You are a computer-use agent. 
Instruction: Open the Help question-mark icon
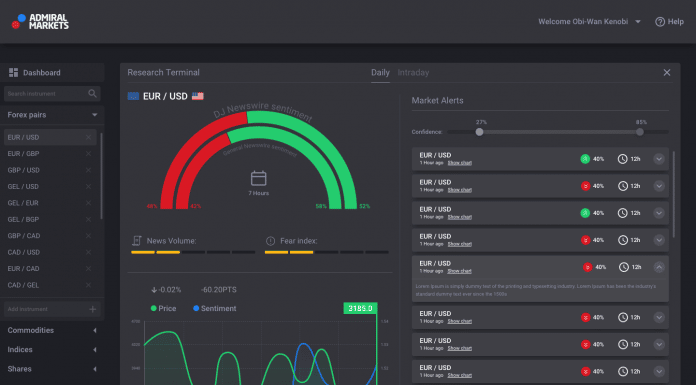660,22
